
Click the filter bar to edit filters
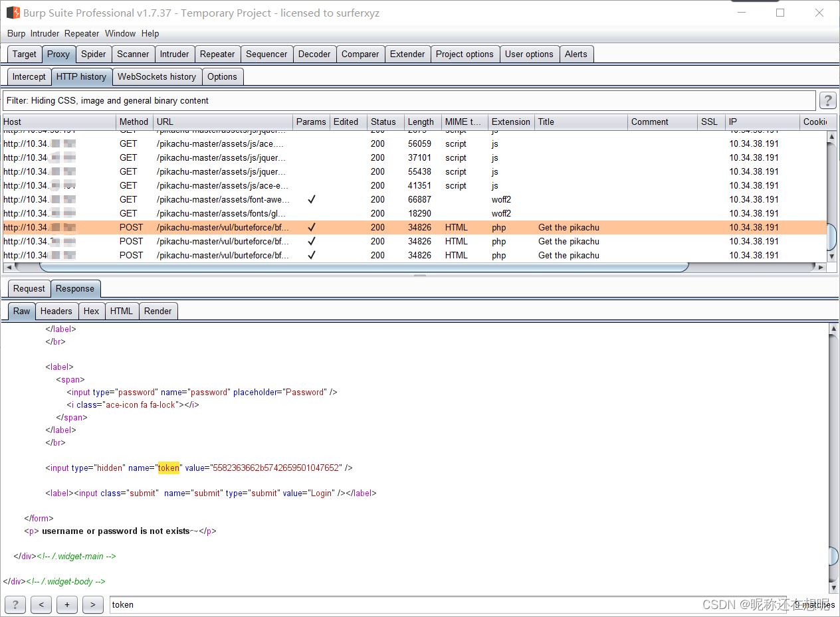409,101
